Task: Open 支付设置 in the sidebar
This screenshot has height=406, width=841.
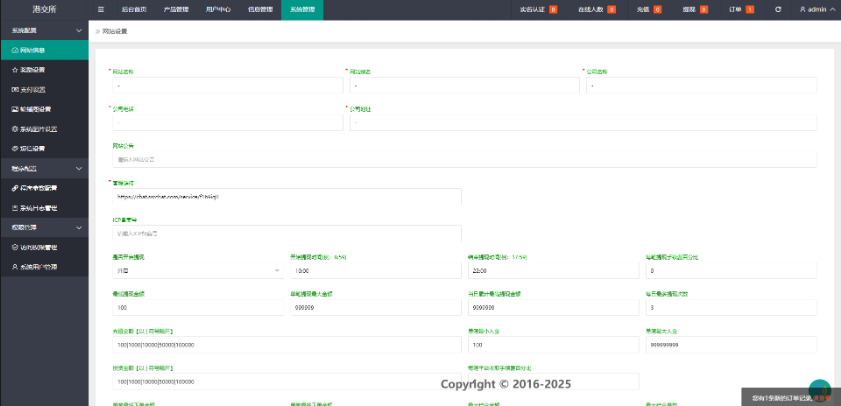Action: coord(44,90)
